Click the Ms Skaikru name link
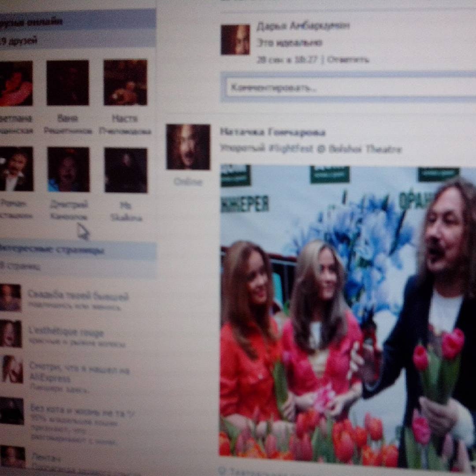The width and height of the screenshot is (476, 476). click(x=126, y=212)
